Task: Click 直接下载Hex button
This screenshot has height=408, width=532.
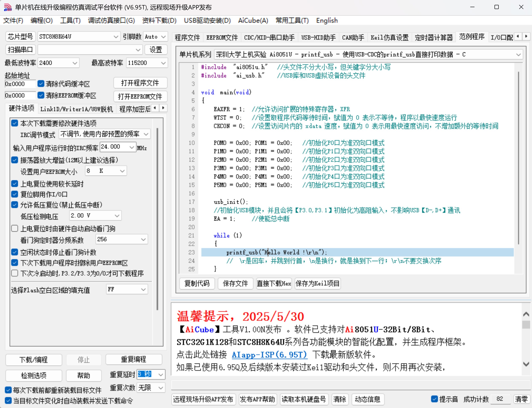Action: tap(274, 283)
